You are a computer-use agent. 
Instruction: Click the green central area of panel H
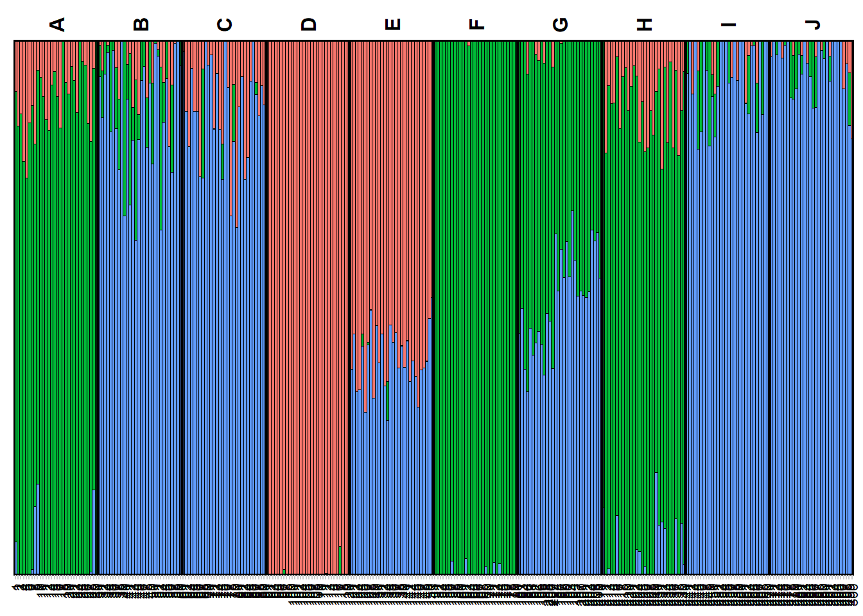point(644,321)
